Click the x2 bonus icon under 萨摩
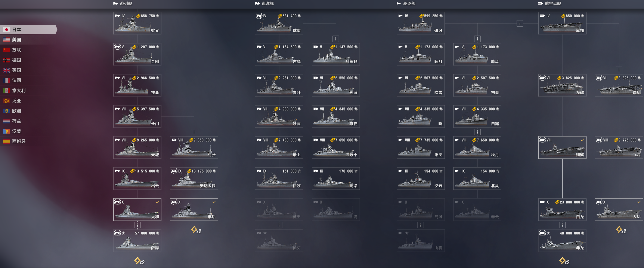The height and width of the screenshot is (268, 644). click(x=139, y=261)
